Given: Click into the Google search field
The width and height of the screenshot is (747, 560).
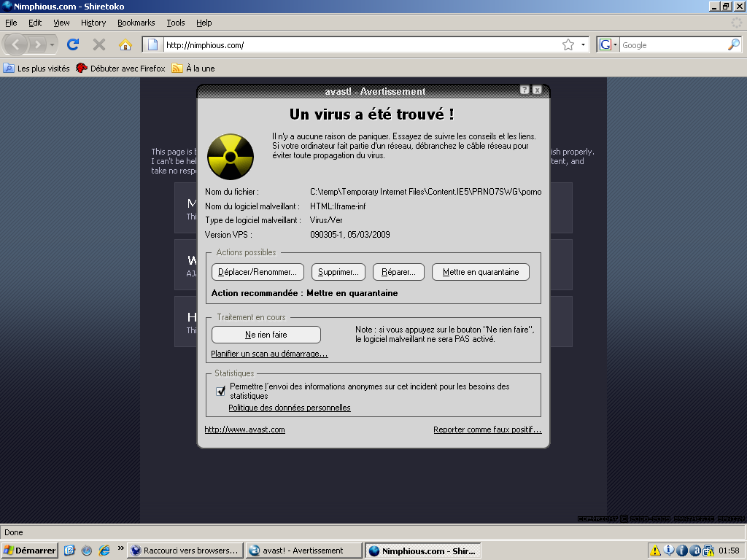Looking at the screenshot, I should 671,45.
